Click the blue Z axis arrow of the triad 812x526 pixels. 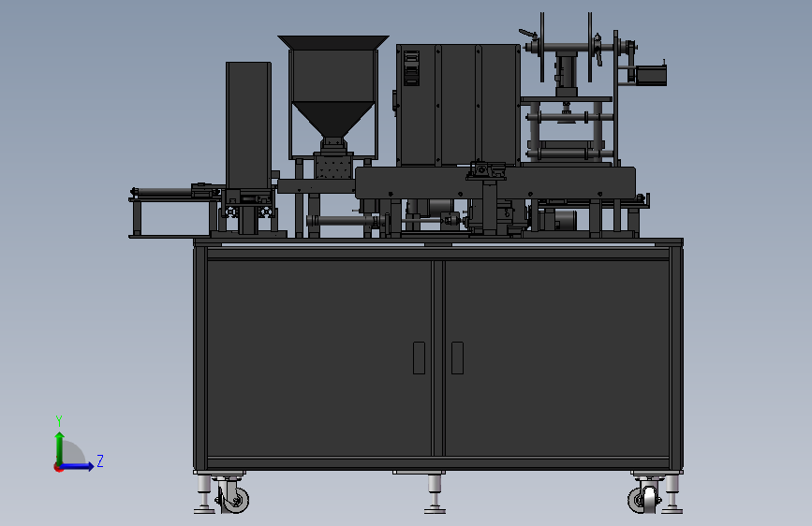tap(76, 466)
